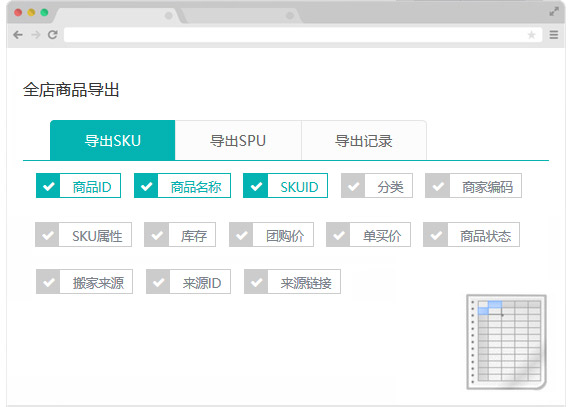Reload the page with refresh icon
Viewport: 574px width, 407px height.
(x=53, y=35)
